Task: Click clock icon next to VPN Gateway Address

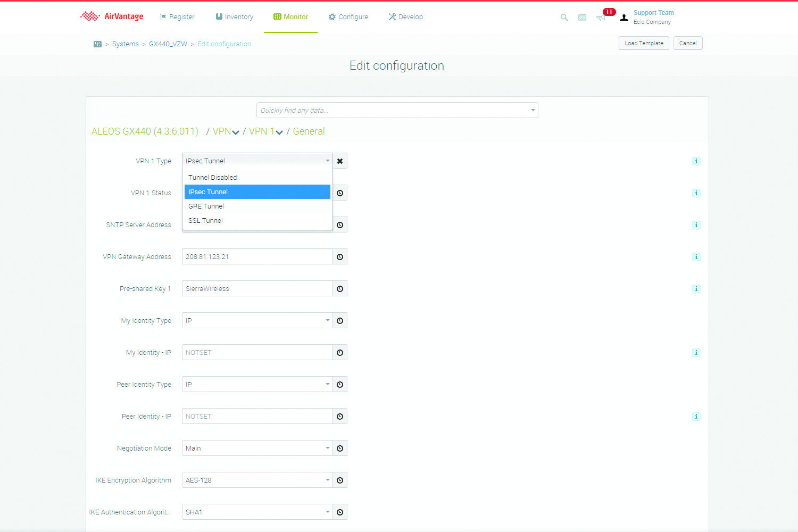Action: pyautogui.click(x=340, y=257)
